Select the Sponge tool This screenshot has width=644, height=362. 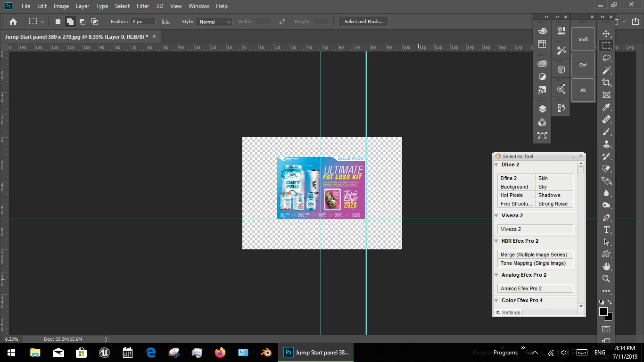tap(606, 205)
